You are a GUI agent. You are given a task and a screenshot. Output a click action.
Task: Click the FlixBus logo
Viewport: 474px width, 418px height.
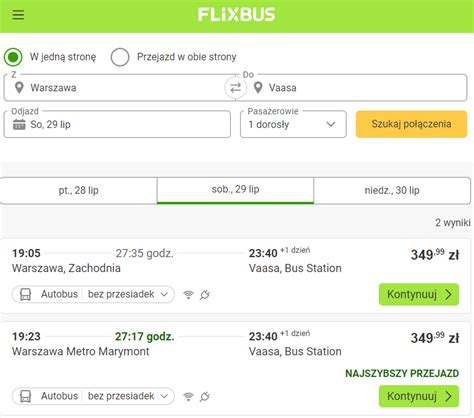click(x=236, y=15)
